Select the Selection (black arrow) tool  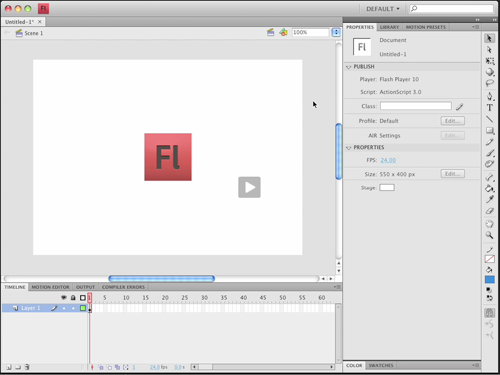coord(489,38)
